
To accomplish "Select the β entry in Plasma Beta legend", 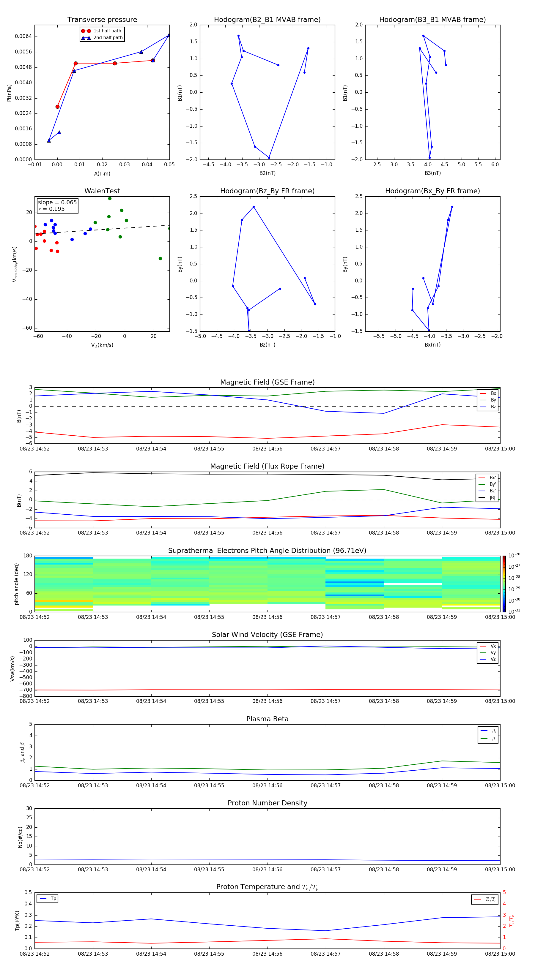I will pos(488,739).
